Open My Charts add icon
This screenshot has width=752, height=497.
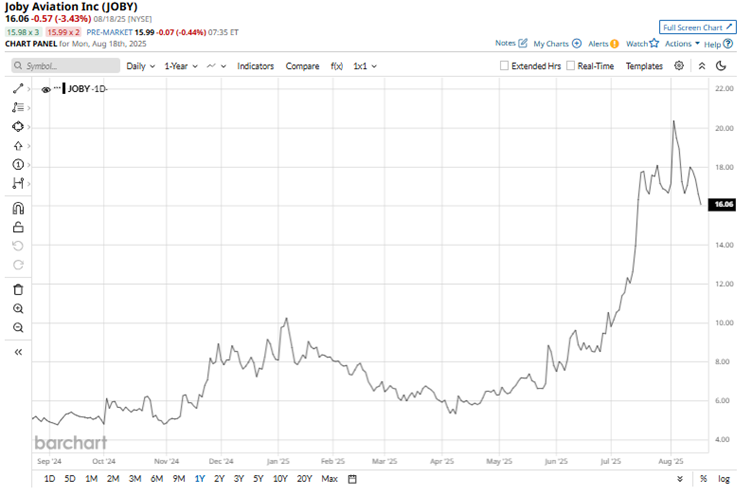point(577,44)
